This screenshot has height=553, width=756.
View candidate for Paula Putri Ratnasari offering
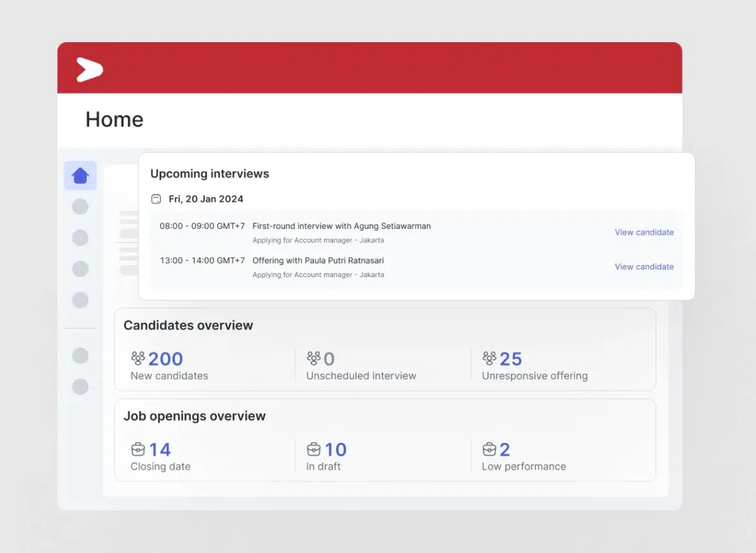[644, 266]
